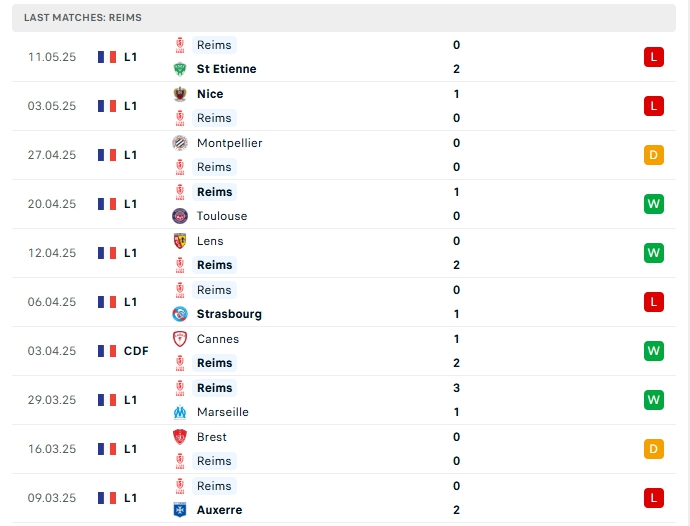Open the 16.03.25 Brest vs Reims match row
This screenshot has height=526, width=690.
(x=344, y=449)
